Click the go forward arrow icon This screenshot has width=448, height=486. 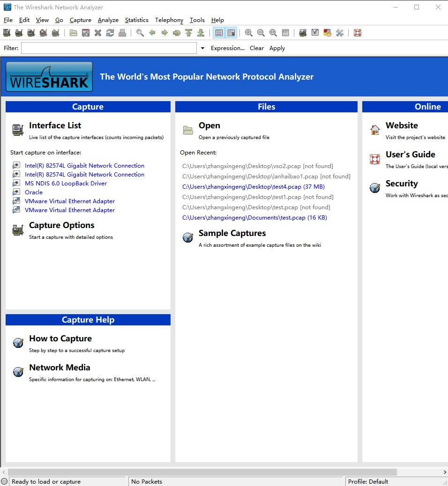164,33
